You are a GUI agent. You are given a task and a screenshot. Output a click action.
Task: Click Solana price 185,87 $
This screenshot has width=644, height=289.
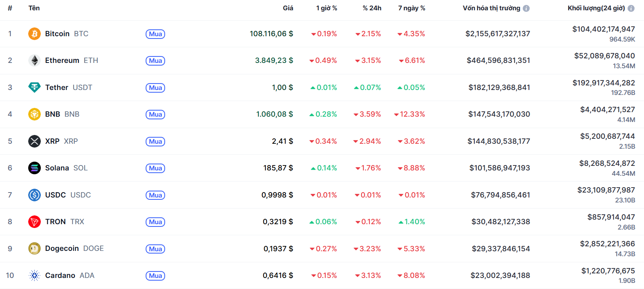coord(278,168)
